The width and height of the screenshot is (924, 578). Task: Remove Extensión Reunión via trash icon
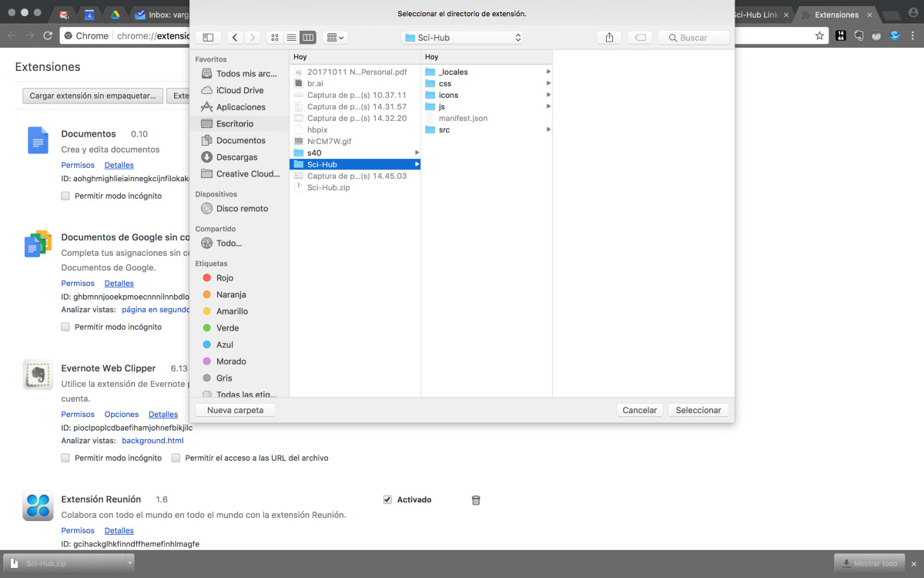(476, 500)
